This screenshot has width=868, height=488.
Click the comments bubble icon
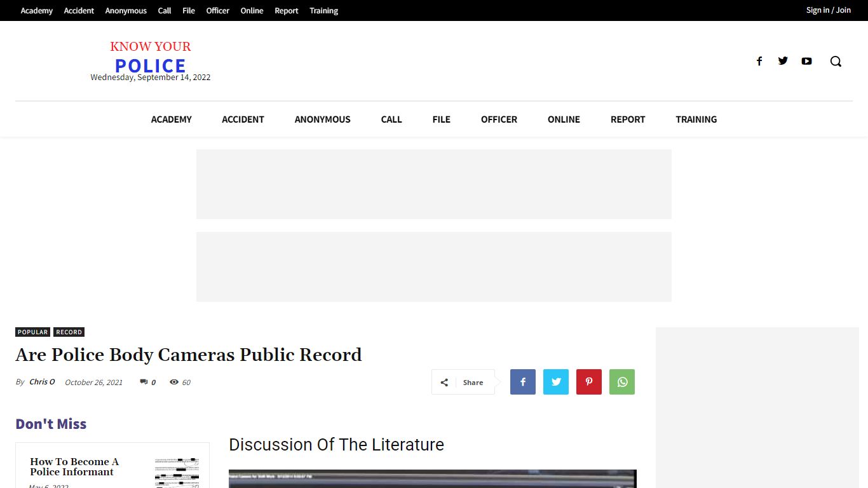[144, 382]
